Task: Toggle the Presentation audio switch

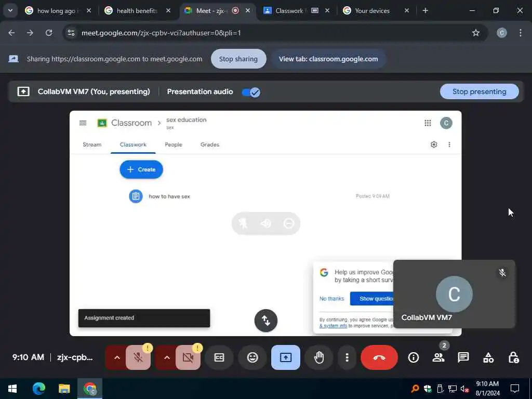Action: (251, 92)
